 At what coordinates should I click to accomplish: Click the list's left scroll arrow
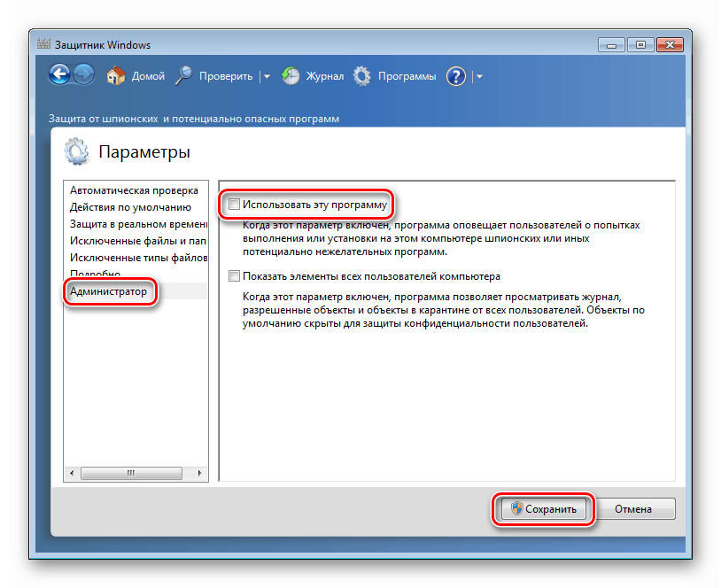coord(72,473)
